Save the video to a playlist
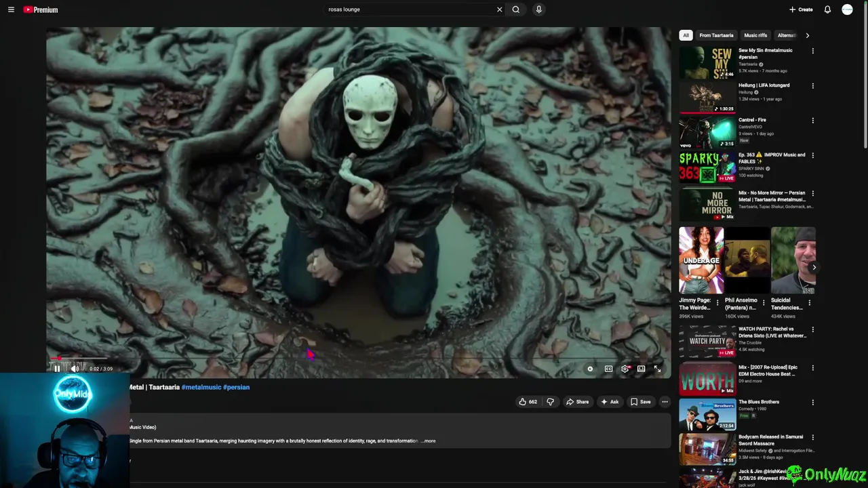 tap(641, 402)
